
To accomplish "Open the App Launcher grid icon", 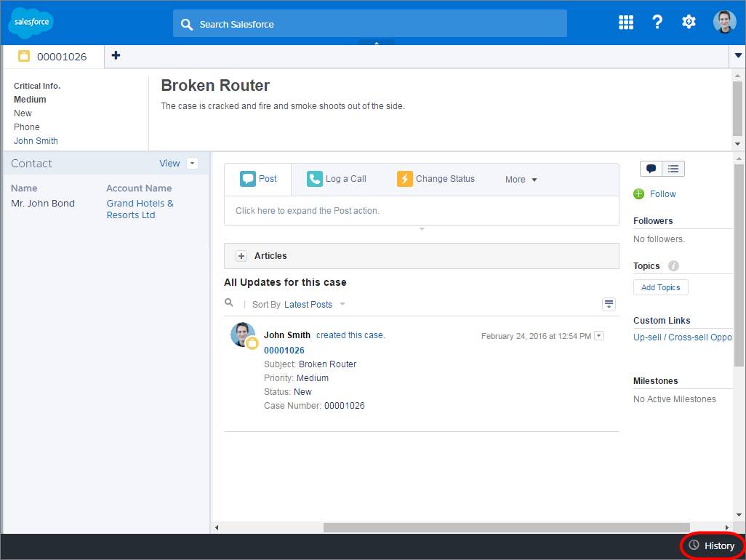I will pyautogui.click(x=625, y=22).
